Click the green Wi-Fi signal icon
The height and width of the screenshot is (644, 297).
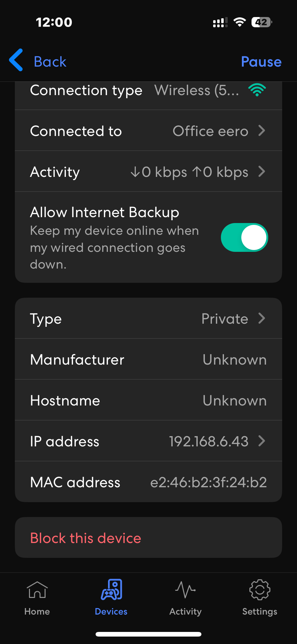coord(257,90)
